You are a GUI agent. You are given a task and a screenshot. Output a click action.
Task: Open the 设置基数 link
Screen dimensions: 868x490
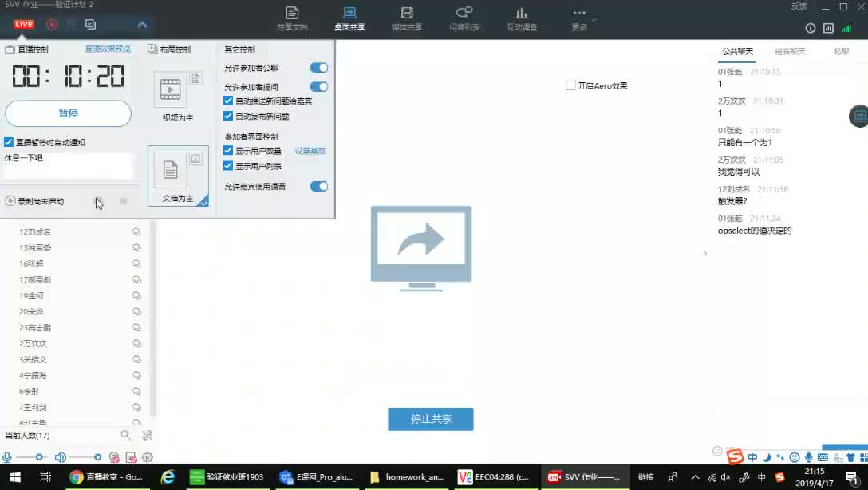pos(310,151)
